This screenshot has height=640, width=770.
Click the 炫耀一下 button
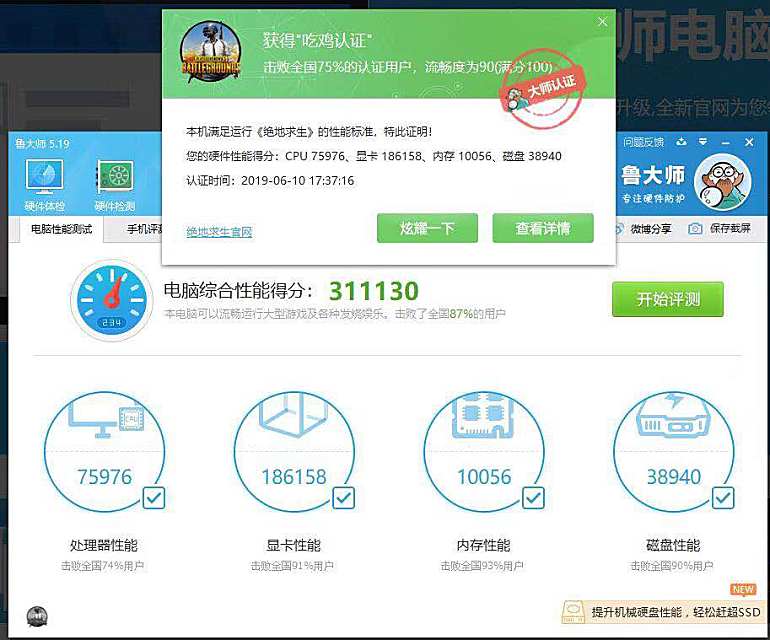point(427,228)
